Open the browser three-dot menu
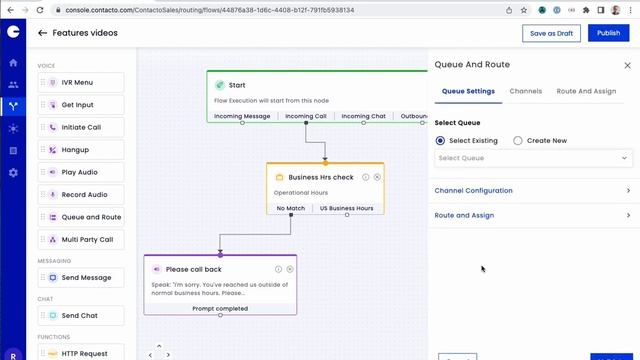The height and width of the screenshot is (360, 640). (631, 10)
